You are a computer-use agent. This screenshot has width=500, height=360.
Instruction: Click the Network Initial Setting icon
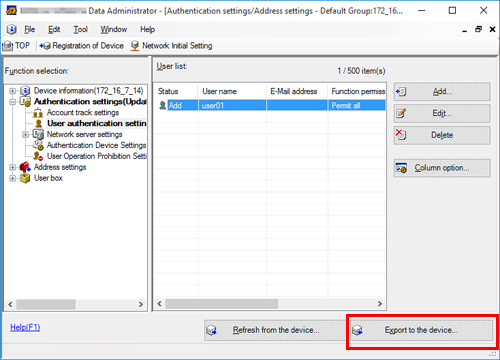[x=135, y=46]
